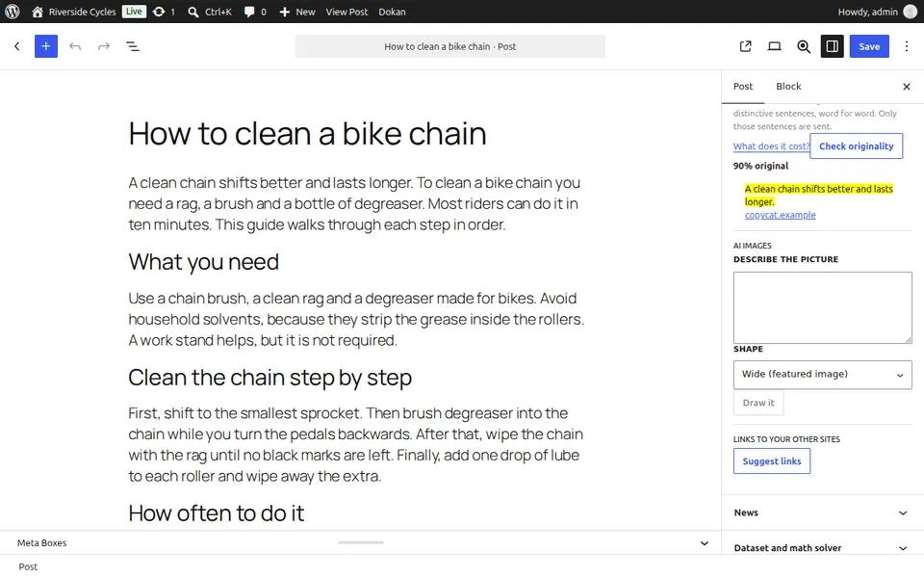Click the post title 'How to clean a bike chain'
This screenshot has width=924, height=578.
(308, 133)
